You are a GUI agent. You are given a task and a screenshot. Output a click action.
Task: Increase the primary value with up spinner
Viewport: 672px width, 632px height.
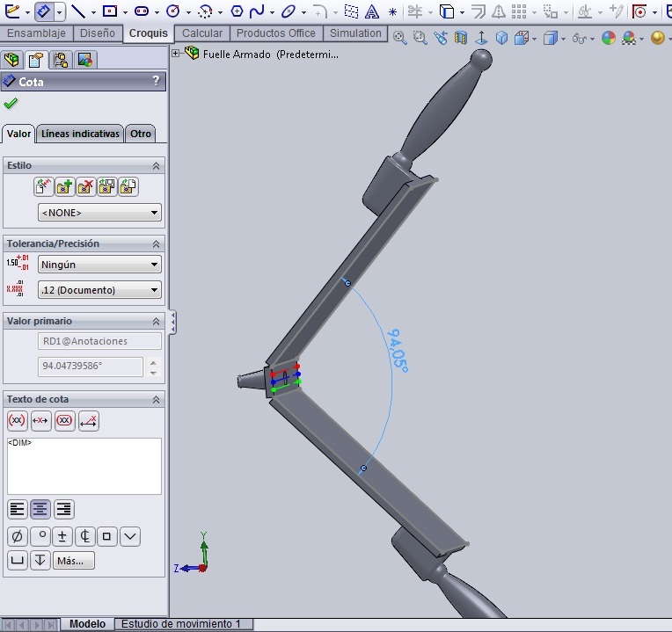pos(153,363)
